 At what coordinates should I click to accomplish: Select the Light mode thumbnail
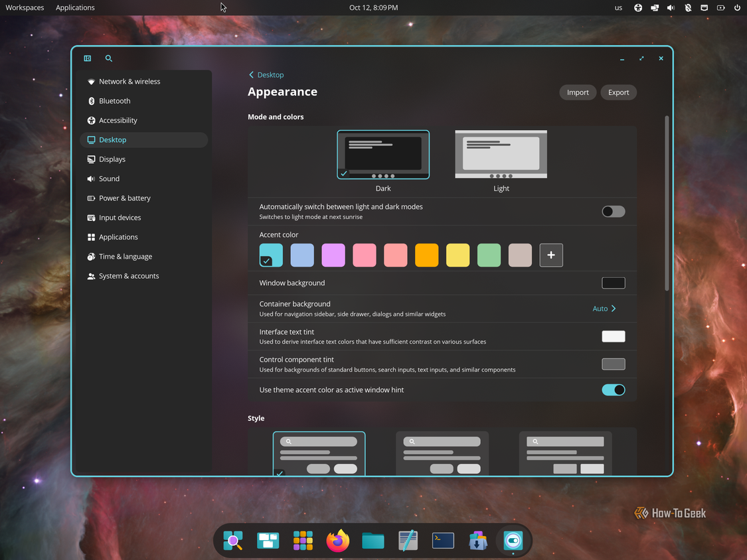501,155
